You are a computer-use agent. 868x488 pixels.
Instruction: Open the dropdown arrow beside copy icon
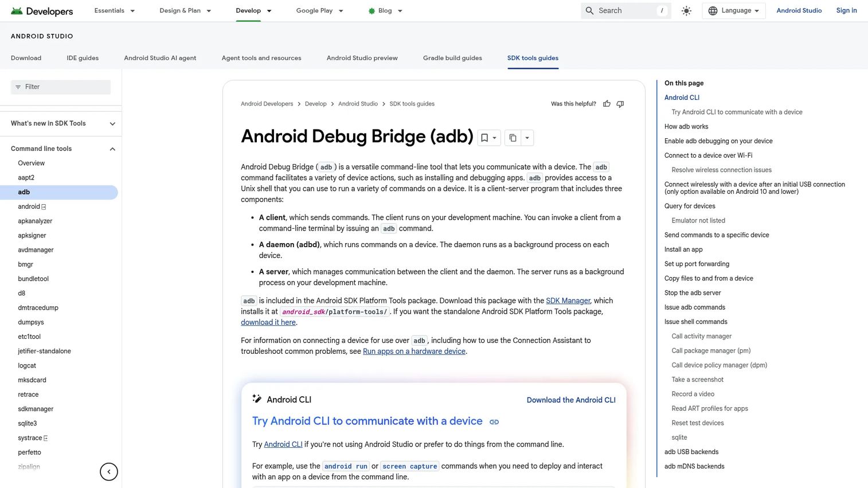[x=527, y=138]
